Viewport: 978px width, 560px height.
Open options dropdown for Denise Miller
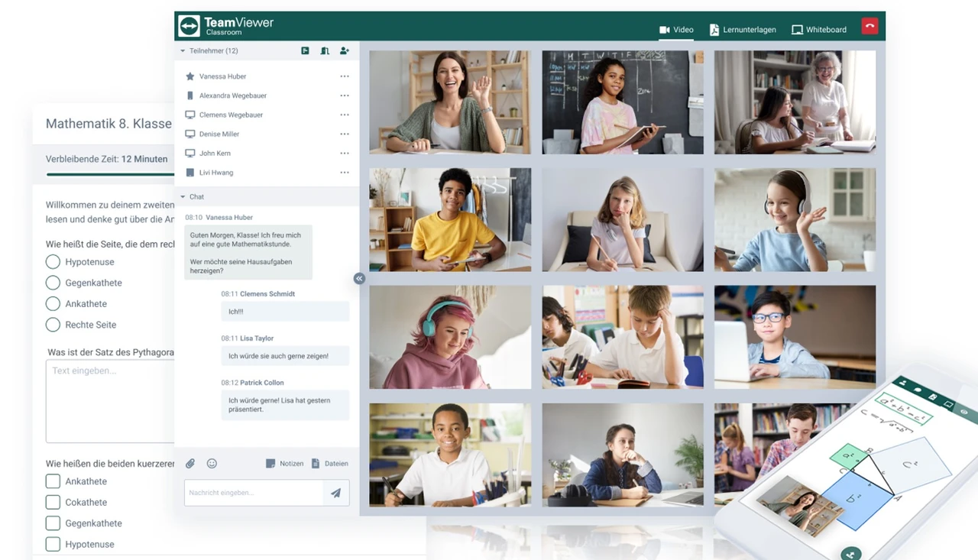345,134
